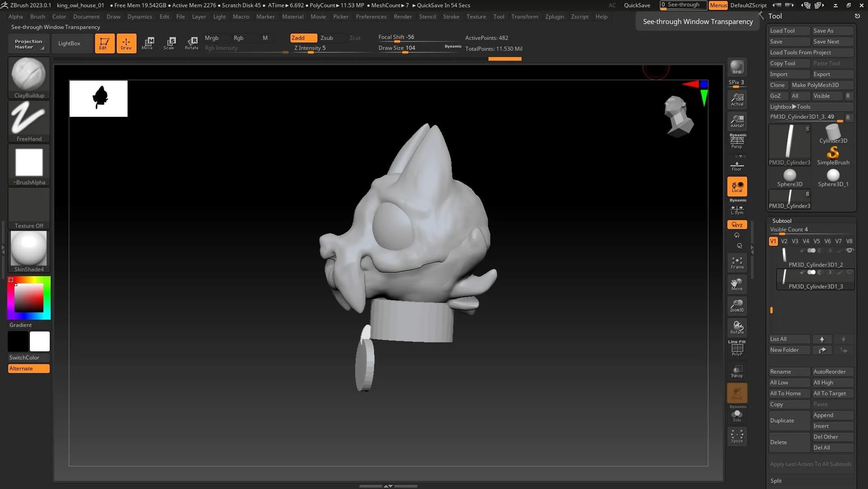Set view to Actual size
868x489 pixels.
point(737,100)
